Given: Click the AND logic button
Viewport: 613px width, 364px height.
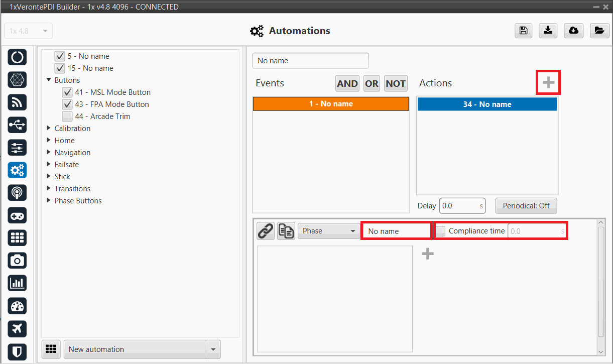Looking at the screenshot, I should [347, 84].
